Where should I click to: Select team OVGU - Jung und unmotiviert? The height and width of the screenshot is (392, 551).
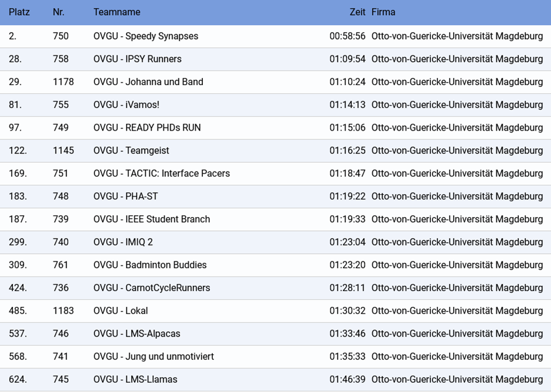click(153, 356)
